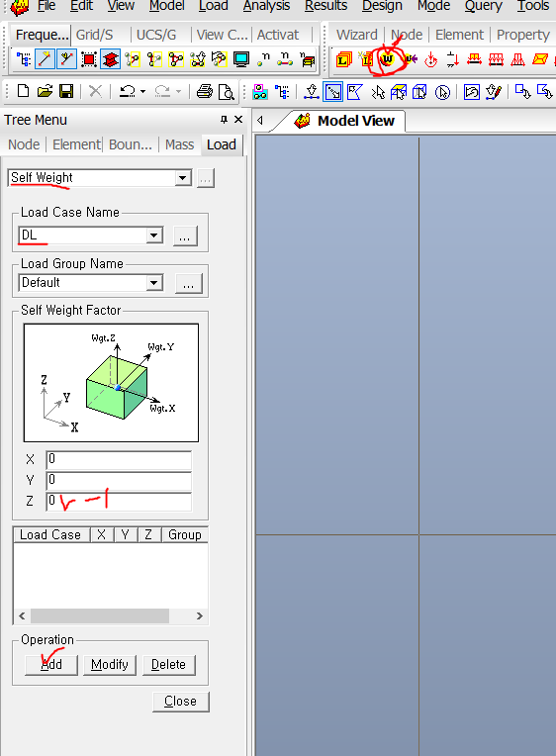Click the Add button under Operation

pyautogui.click(x=51, y=665)
